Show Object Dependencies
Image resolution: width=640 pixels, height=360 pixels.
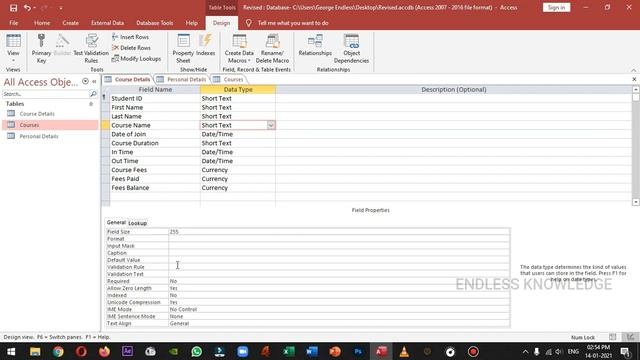pyautogui.click(x=351, y=48)
